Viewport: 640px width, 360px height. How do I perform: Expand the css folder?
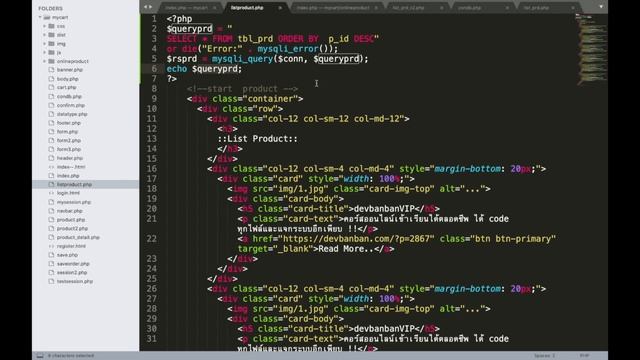(x=44, y=26)
